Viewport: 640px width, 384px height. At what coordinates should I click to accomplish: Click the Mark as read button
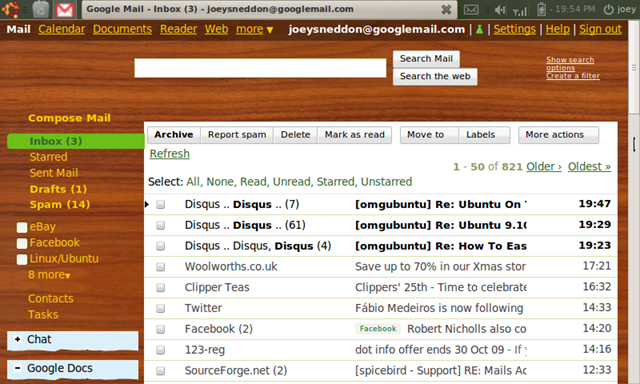point(354,135)
